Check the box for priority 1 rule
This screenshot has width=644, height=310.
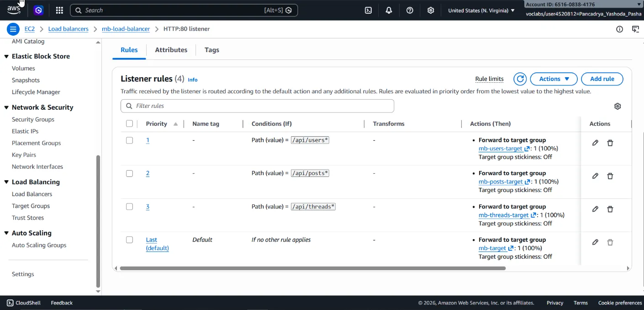(x=129, y=140)
